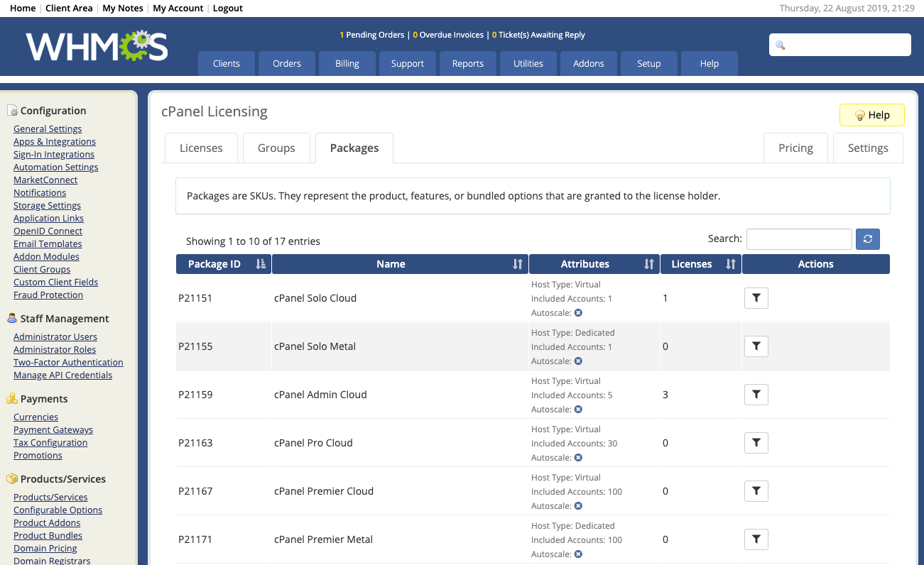Viewport: 924px width, 565px height.
Task: Switch to the Pricing tab
Action: tap(795, 148)
